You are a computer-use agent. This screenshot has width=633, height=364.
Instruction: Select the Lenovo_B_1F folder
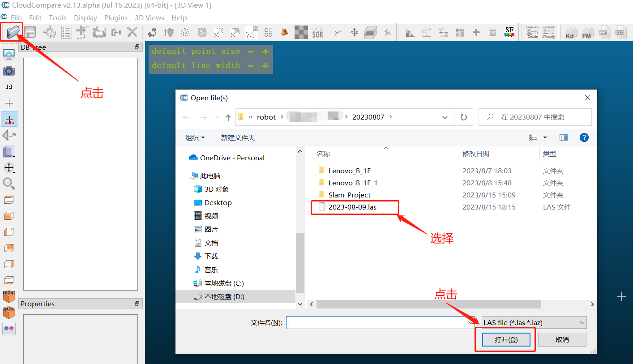(x=349, y=171)
